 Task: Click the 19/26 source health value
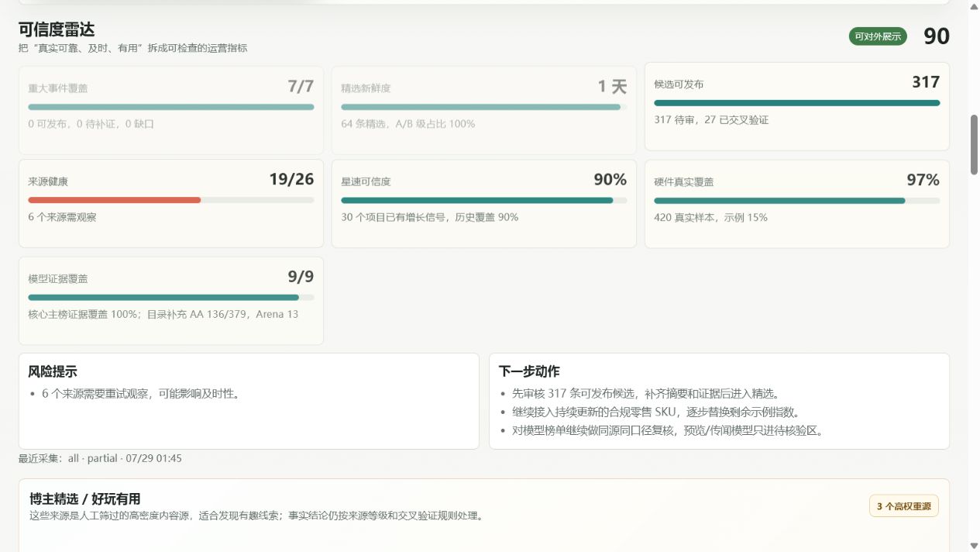pyautogui.click(x=291, y=179)
